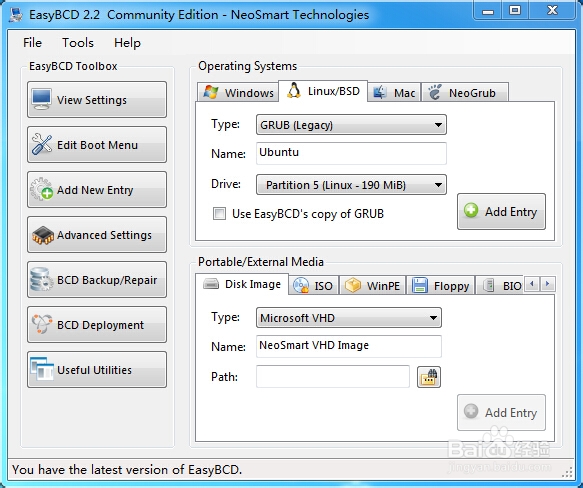The height and width of the screenshot is (488, 583).
Task: Open BCD Deployment tool
Action: click(97, 325)
